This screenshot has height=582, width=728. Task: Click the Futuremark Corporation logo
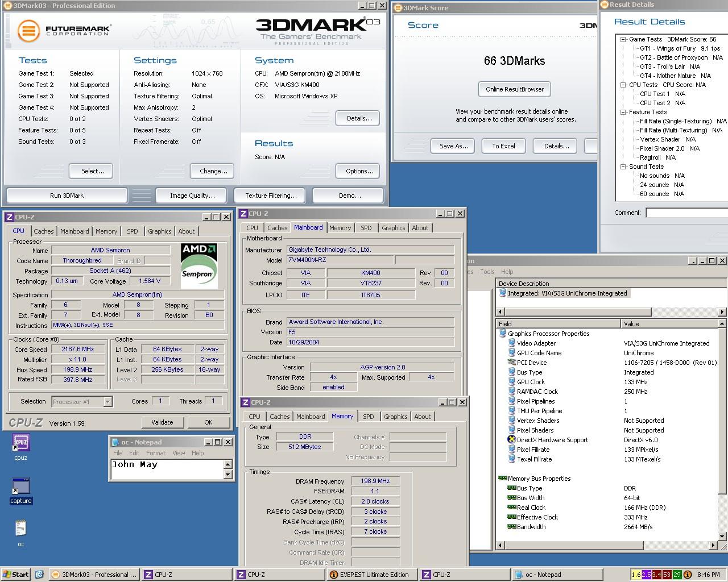tap(64, 30)
